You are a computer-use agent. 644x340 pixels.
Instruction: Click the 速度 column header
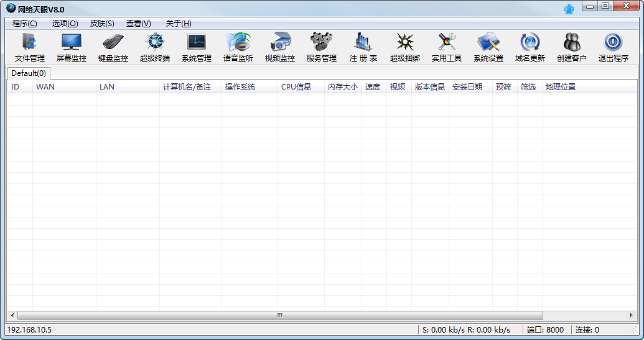click(374, 87)
